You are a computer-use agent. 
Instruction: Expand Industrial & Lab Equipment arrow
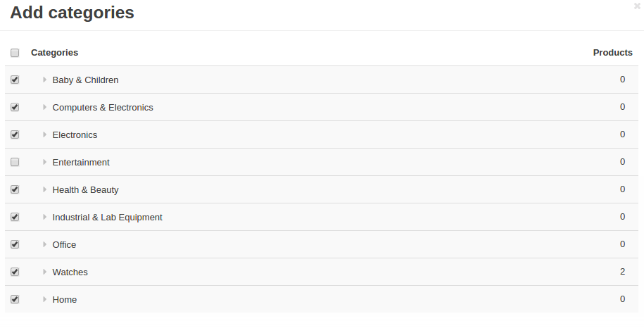(x=45, y=217)
